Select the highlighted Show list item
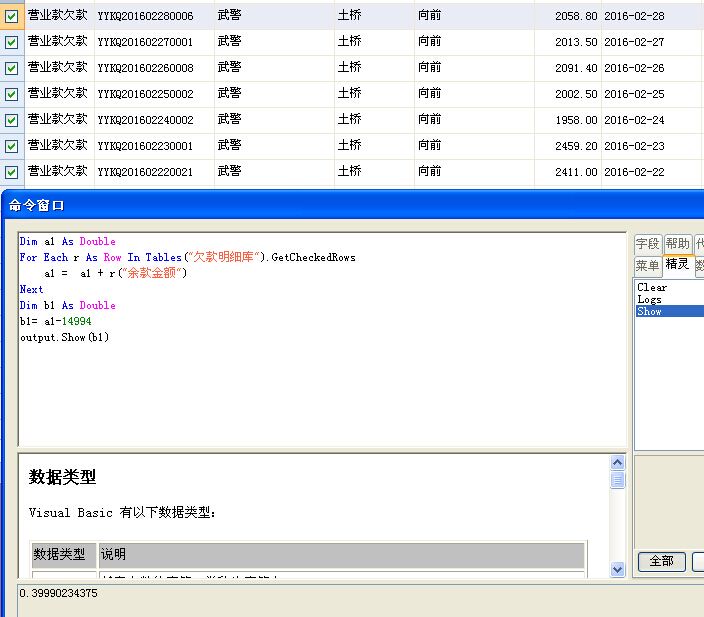 click(649, 311)
